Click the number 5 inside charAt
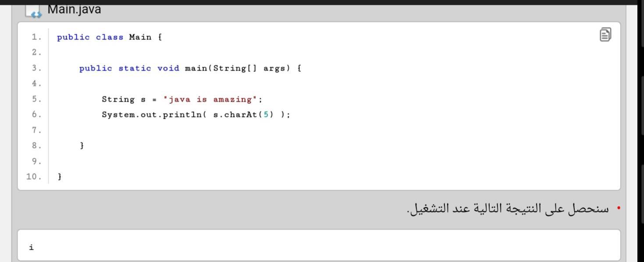The width and height of the screenshot is (644, 262). coord(265,115)
